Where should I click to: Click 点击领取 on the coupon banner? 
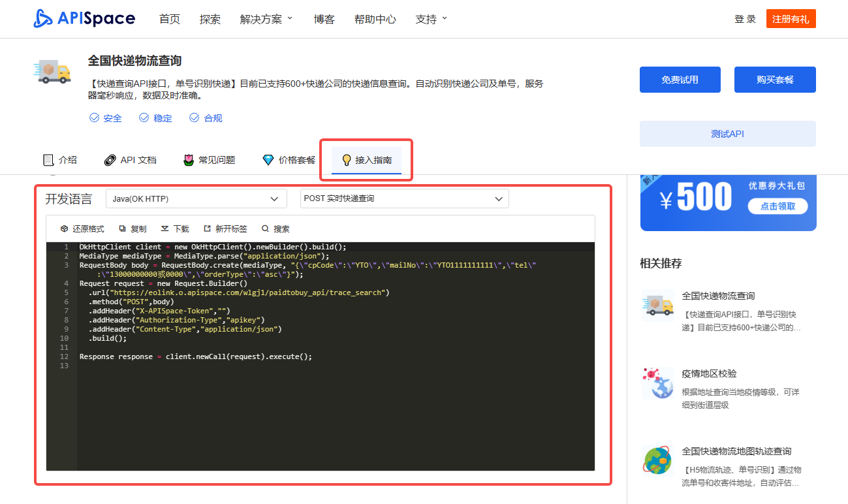(777, 206)
